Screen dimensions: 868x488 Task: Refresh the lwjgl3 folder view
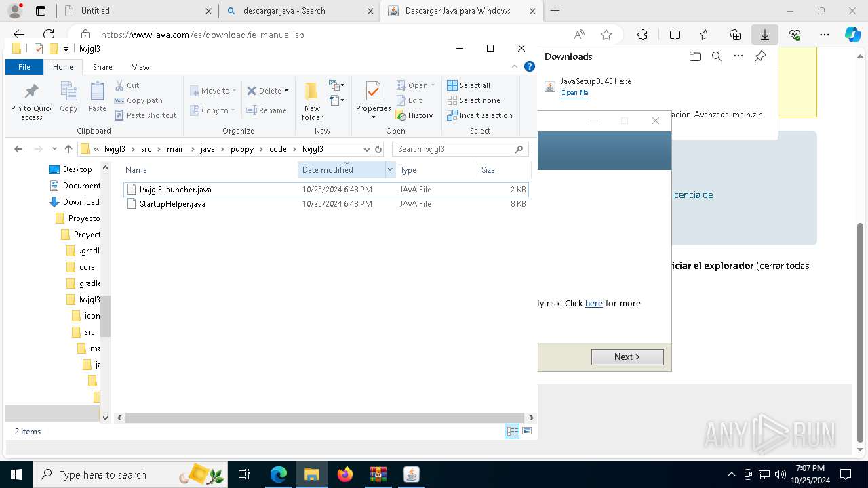click(378, 149)
